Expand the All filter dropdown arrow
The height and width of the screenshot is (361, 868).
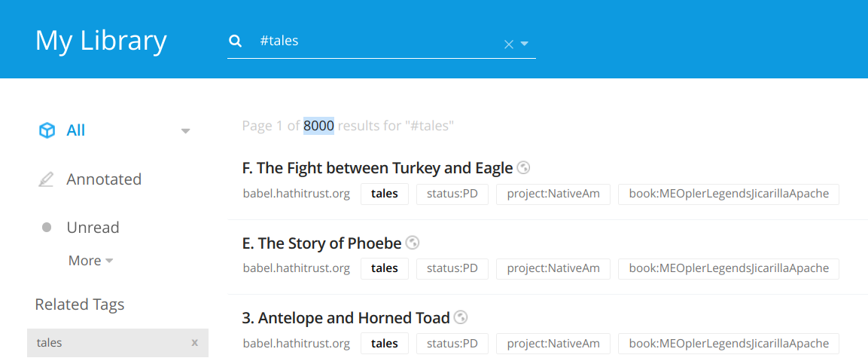[186, 131]
